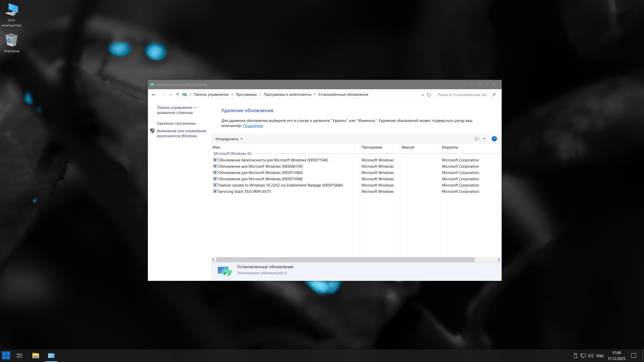Sort by the Издатель column header
The width and height of the screenshot is (644, 362).
pyautogui.click(x=450, y=147)
